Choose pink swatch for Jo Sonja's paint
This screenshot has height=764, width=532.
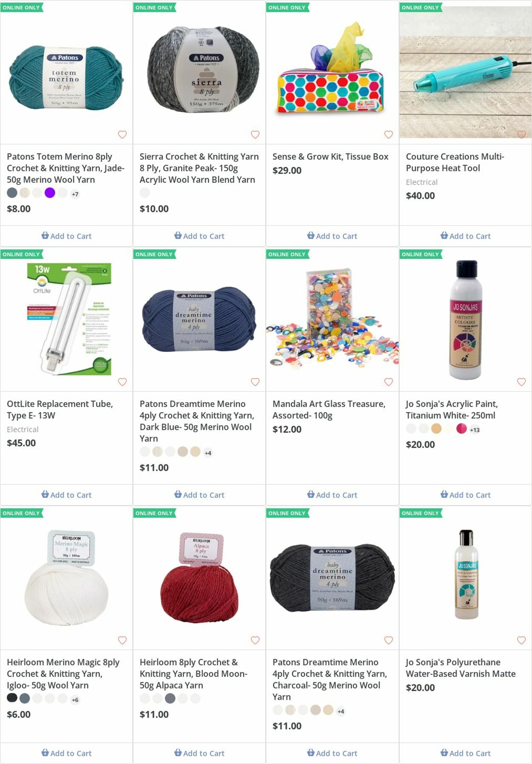tap(461, 429)
